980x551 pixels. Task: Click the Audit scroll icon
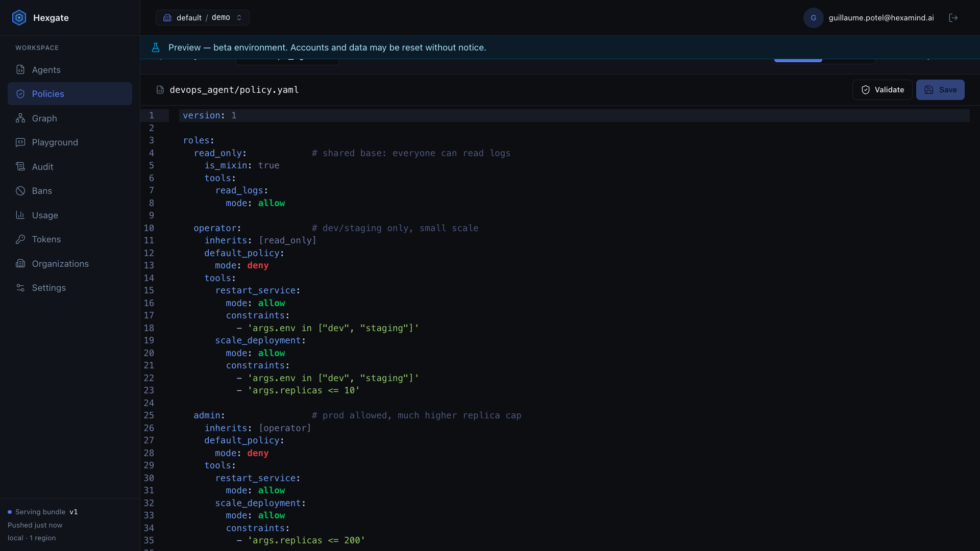[x=20, y=166]
